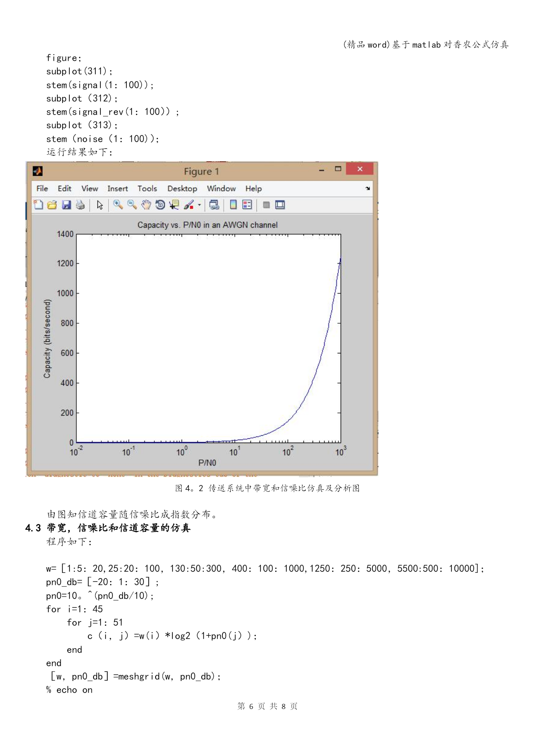Image resolution: width=535 pixels, height=756 pixels.
Task: Click the section heading '4.3 带宽，信噪比和信道容量的仿真'
Action: 108,528
